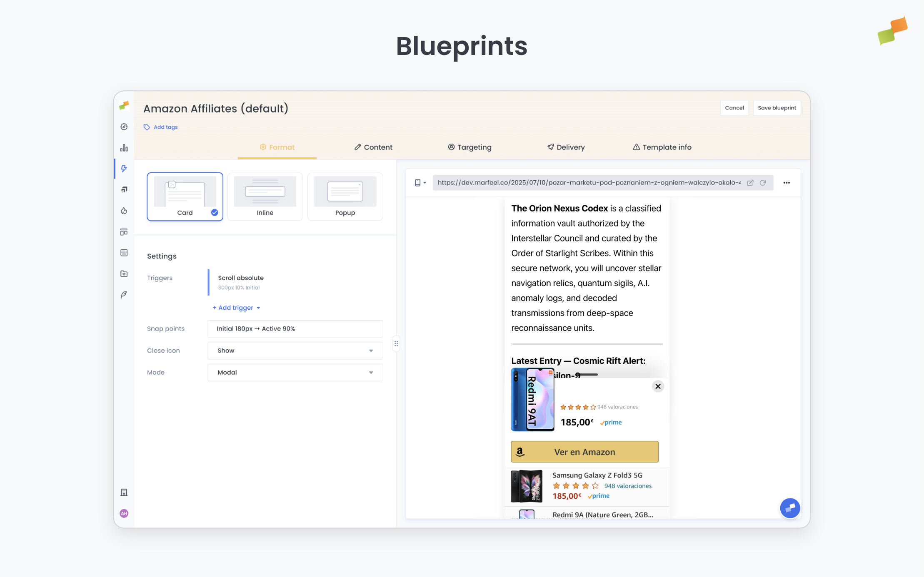Click the Add tags link

tap(165, 127)
